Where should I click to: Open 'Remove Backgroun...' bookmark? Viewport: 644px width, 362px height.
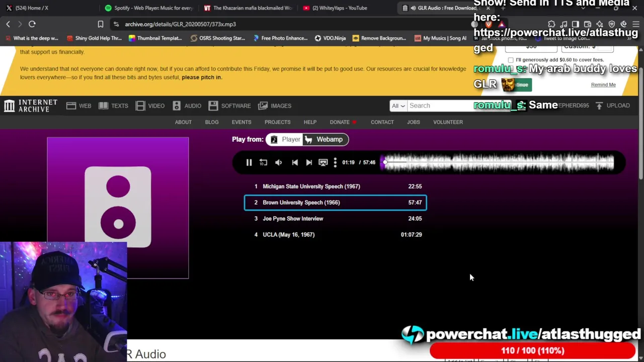coord(379,38)
